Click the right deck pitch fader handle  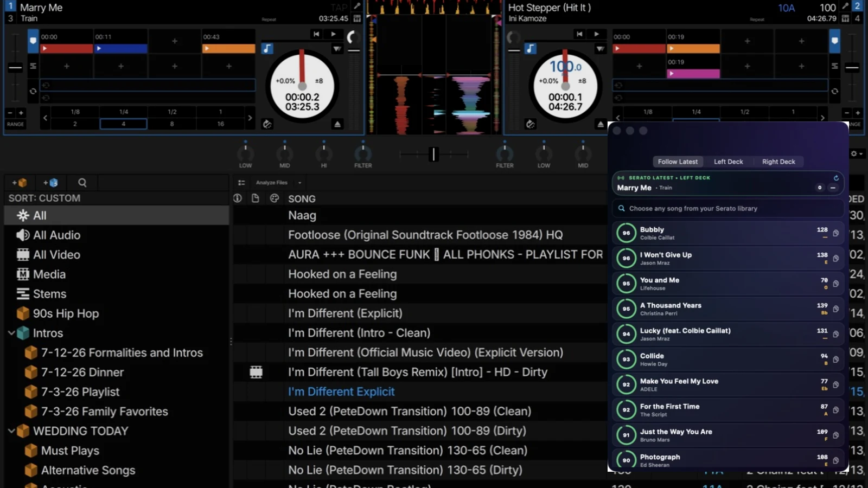tap(852, 68)
